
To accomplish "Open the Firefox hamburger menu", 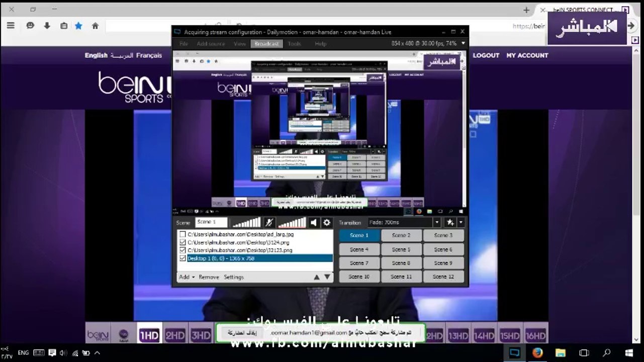I will coord(11,26).
